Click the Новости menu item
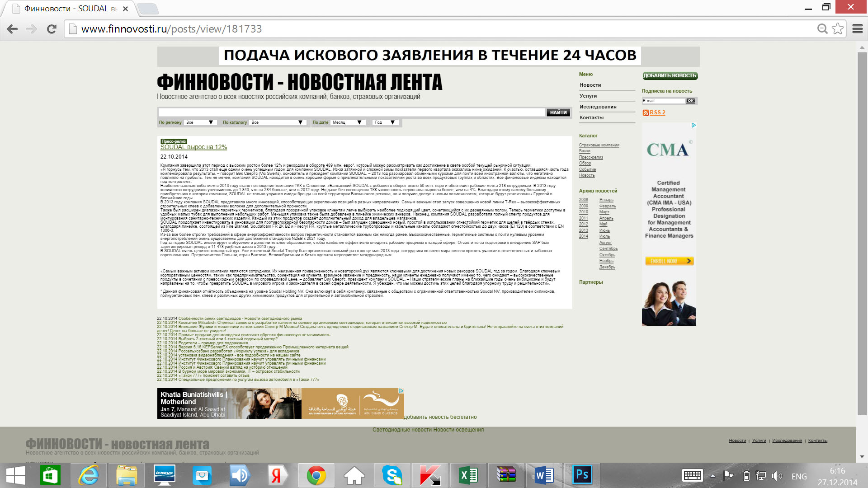Viewport: 868px width, 488px height. [590, 85]
